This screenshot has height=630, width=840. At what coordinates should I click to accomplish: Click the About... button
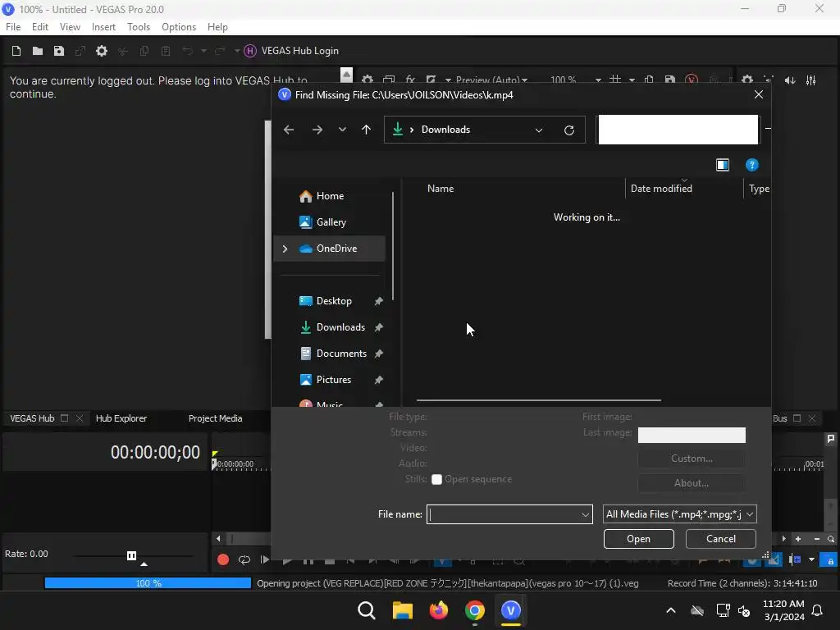tap(691, 483)
